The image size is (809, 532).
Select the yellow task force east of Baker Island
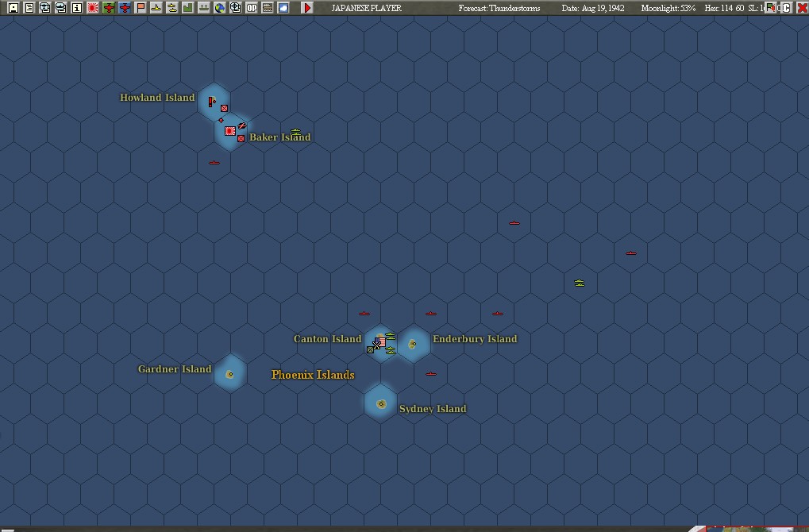tap(295, 132)
